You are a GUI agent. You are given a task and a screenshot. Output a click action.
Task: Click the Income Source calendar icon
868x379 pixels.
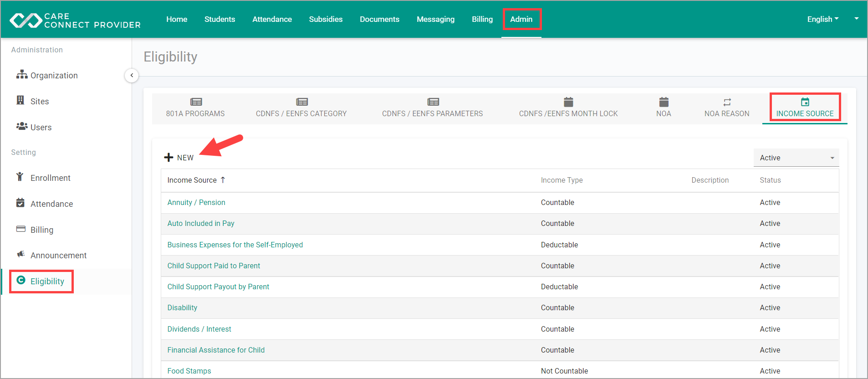805,102
